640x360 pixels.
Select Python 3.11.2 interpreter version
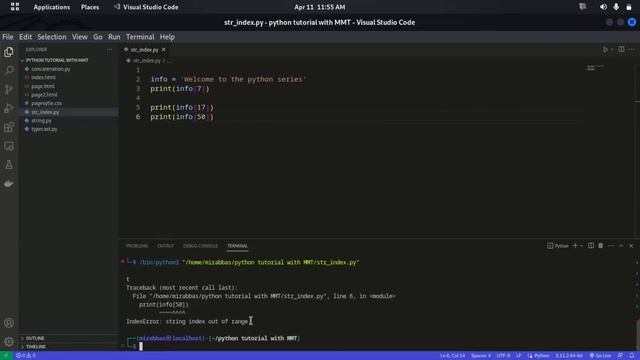point(569,356)
